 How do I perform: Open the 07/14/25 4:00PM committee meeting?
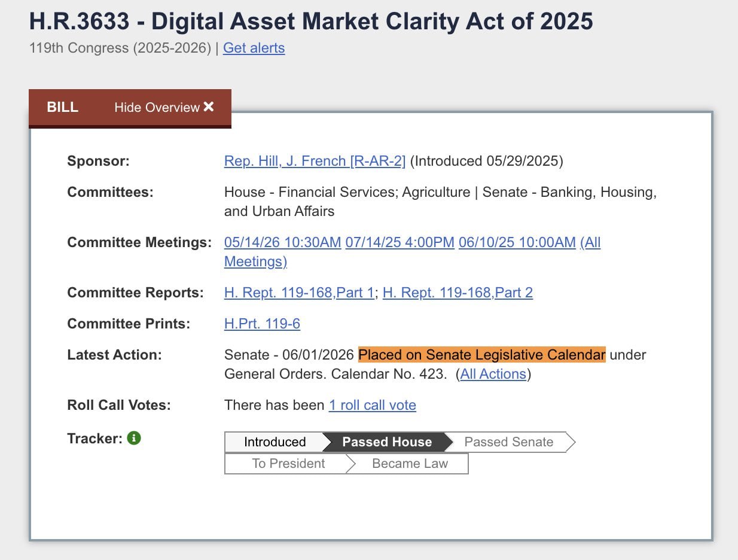tap(400, 242)
